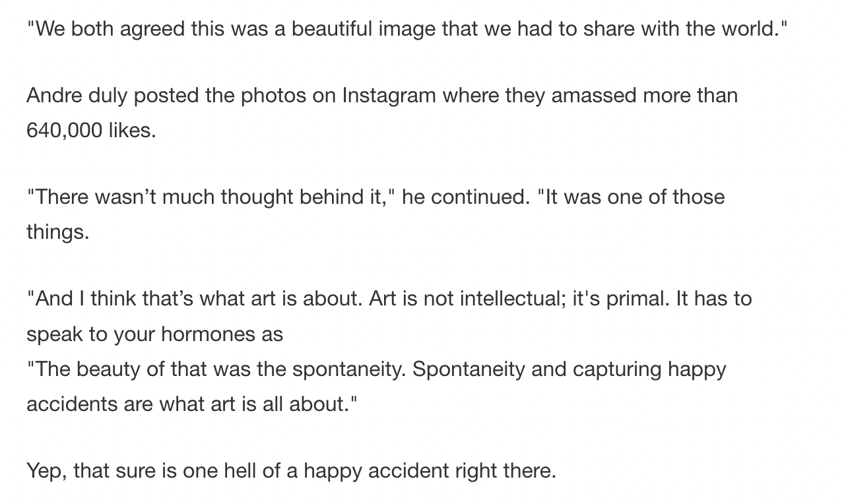Click the phrase "It was one of those"
This screenshot has height=504, width=846.
click(635, 197)
